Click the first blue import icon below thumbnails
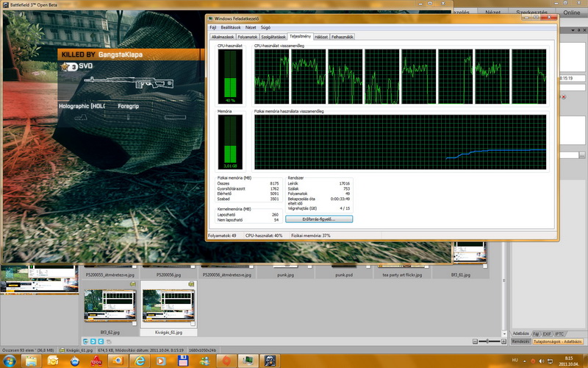Image resolution: width=588 pixels, height=368 pixels. 85,342
